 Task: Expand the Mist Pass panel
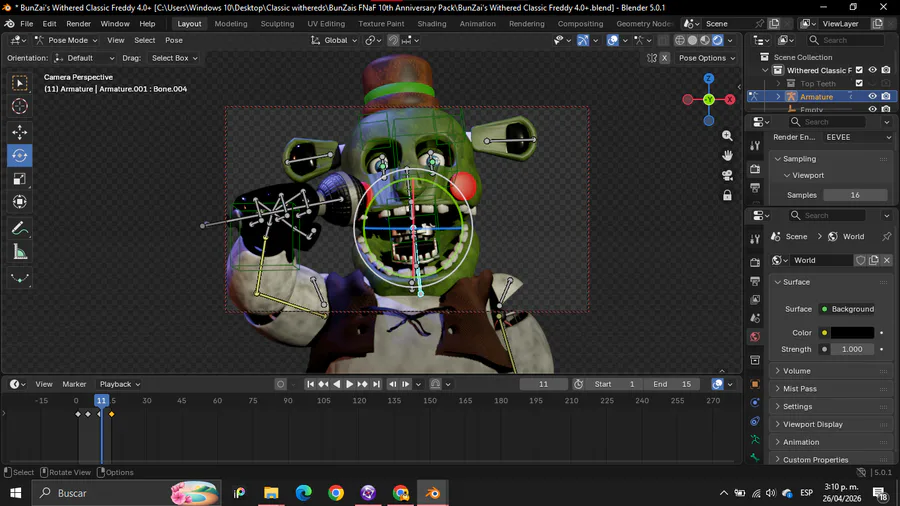pyautogui.click(x=800, y=389)
